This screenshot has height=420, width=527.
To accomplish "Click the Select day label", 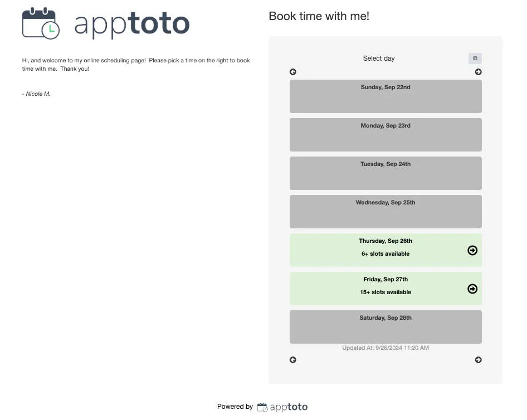I will [379, 58].
